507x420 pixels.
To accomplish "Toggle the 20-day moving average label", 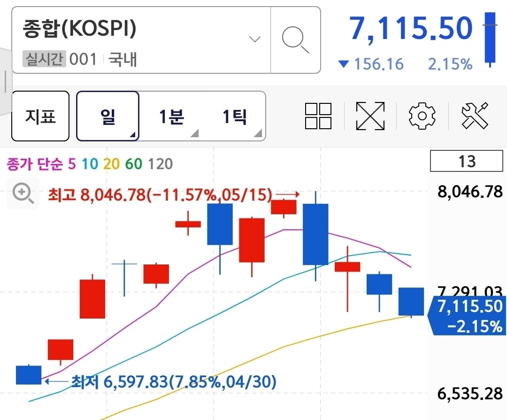I will pyautogui.click(x=112, y=164).
